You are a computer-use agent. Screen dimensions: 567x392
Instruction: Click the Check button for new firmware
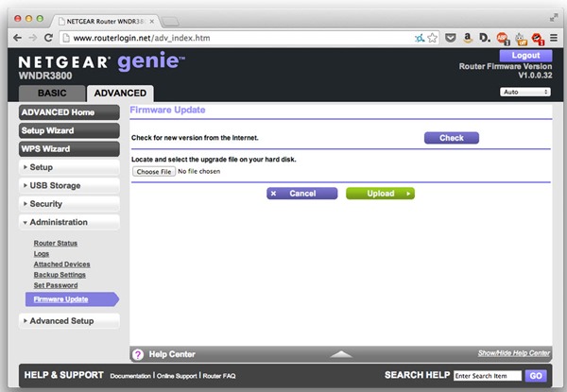coord(452,138)
